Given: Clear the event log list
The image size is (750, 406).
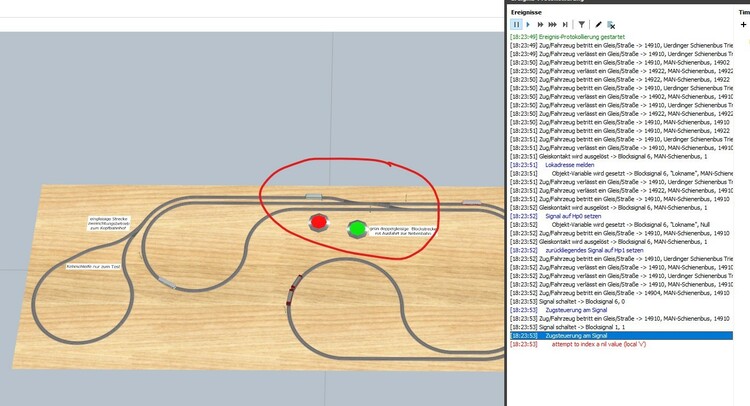Looking at the screenshot, I should coord(611,24).
